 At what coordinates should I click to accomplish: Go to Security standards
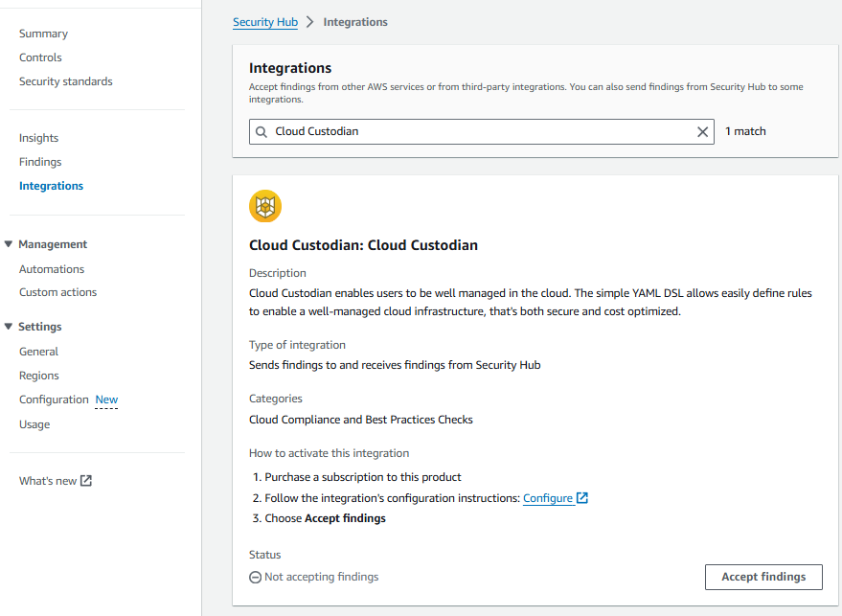pyautogui.click(x=66, y=81)
